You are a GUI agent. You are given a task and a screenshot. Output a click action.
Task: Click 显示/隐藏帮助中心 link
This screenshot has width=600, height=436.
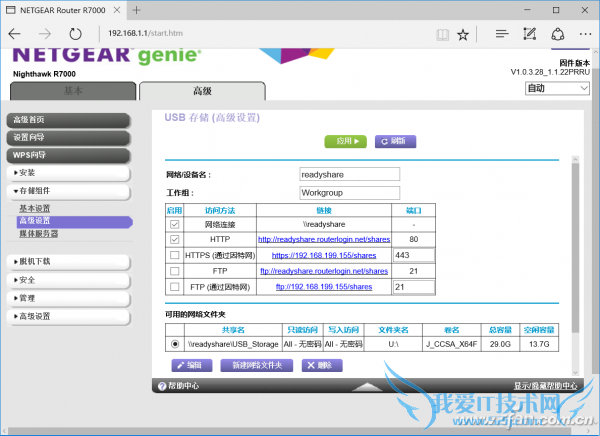(545, 386)
